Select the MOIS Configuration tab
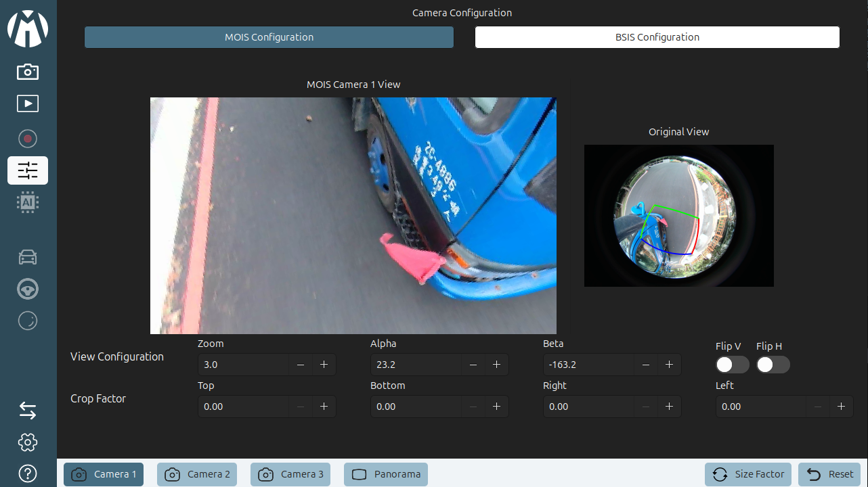The height and width of the screenshot is (487, 868). coord(269,37)
